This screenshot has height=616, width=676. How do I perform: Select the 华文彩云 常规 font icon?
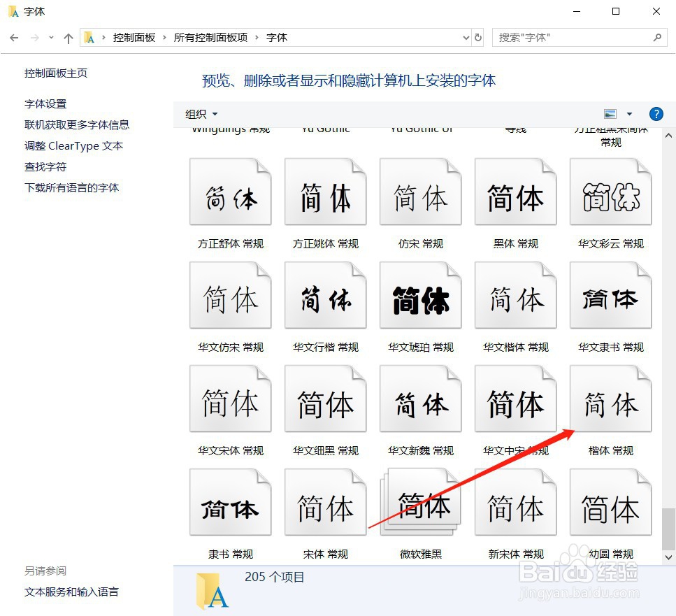610,191
